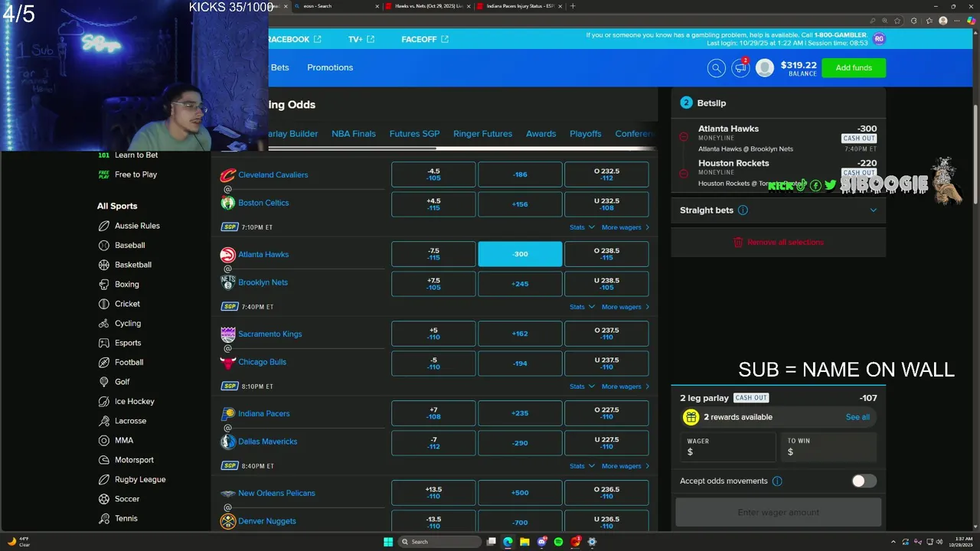Toggle Accept odds movements switch

pyautogui.click(x=864, y=481)
